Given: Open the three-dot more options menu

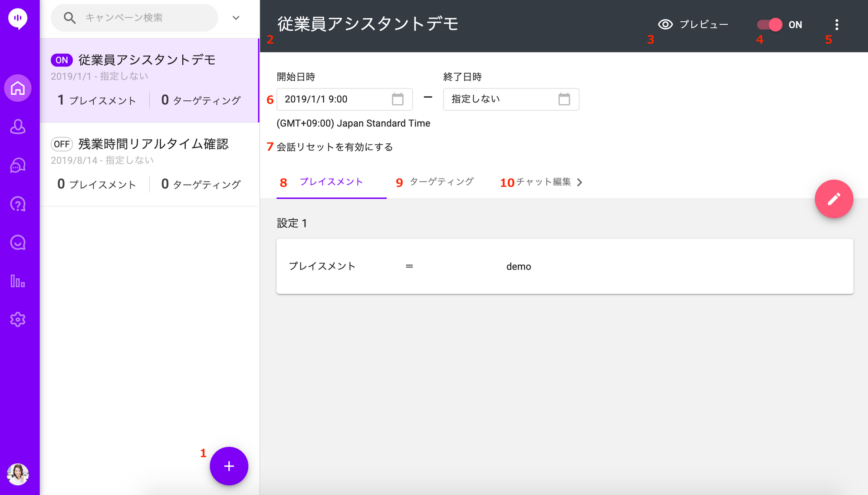Looking at the screenshot, I should [837, 25].
